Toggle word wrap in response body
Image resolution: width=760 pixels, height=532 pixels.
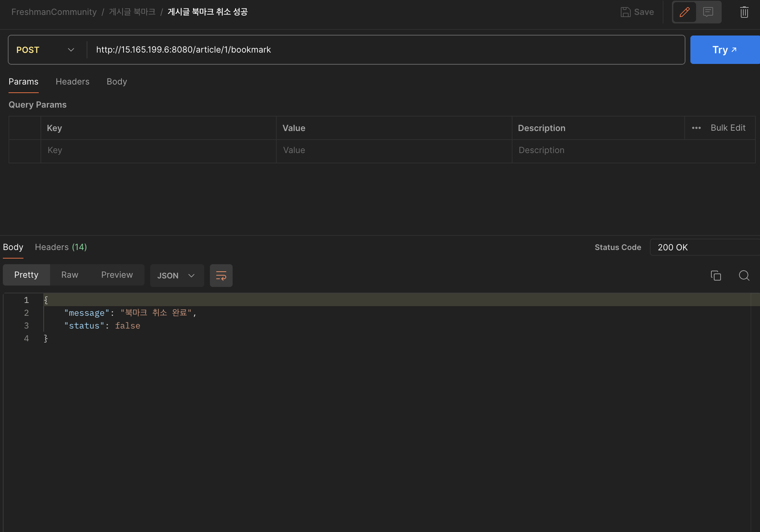point(221,276)
